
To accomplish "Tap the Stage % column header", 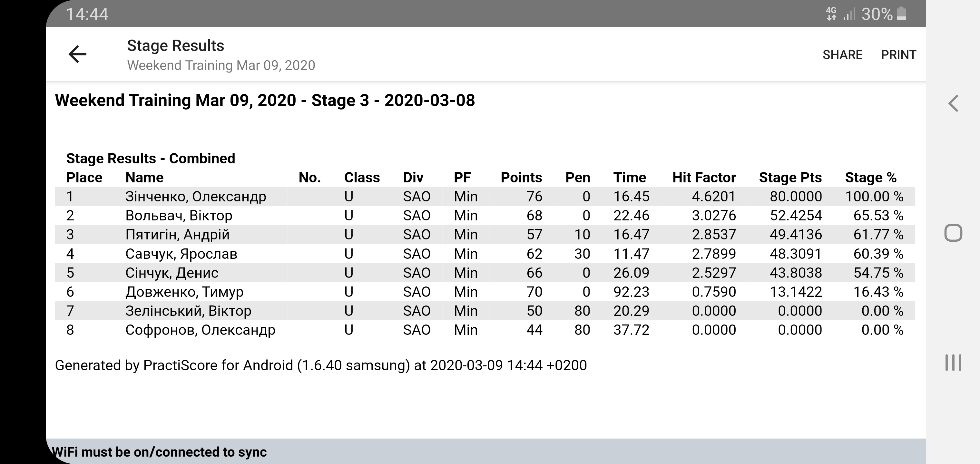I will click(870, 178).
